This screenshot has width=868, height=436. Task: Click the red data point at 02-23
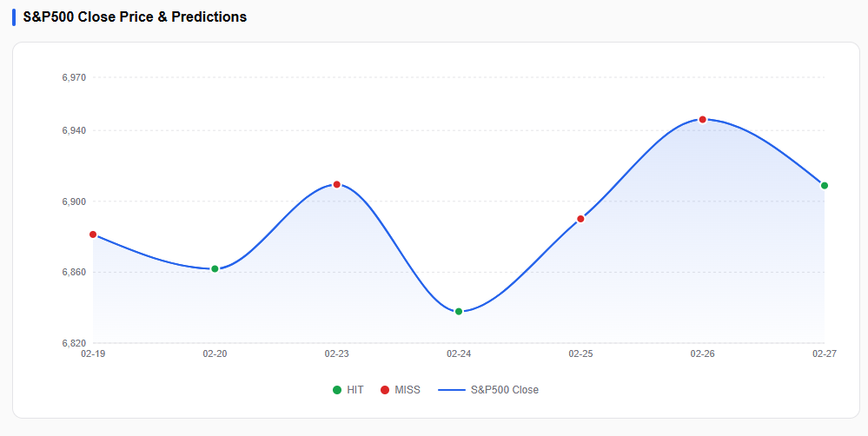(336, 184)
